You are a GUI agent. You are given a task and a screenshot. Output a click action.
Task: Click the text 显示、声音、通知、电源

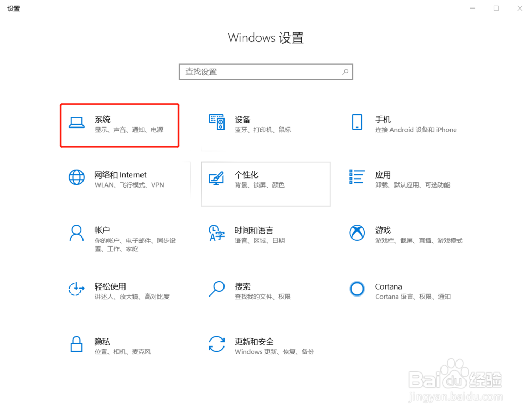pyautogui.click(x=129, y=130)
